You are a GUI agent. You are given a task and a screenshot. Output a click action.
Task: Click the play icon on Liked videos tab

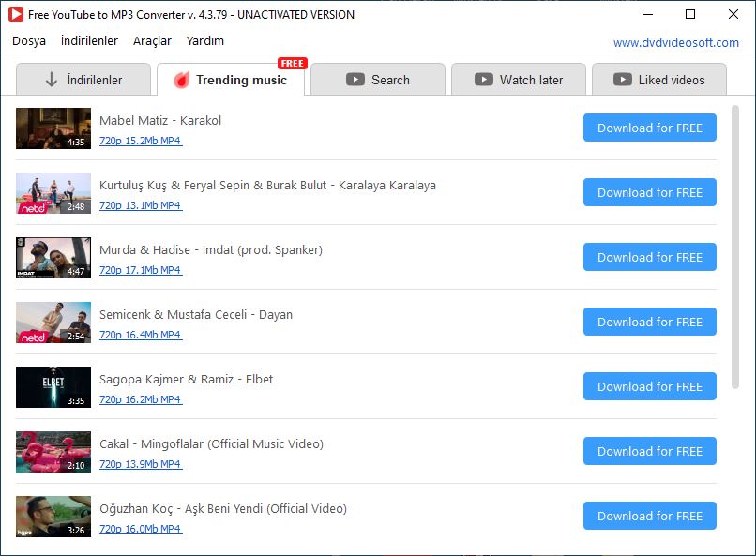point(623,79)
